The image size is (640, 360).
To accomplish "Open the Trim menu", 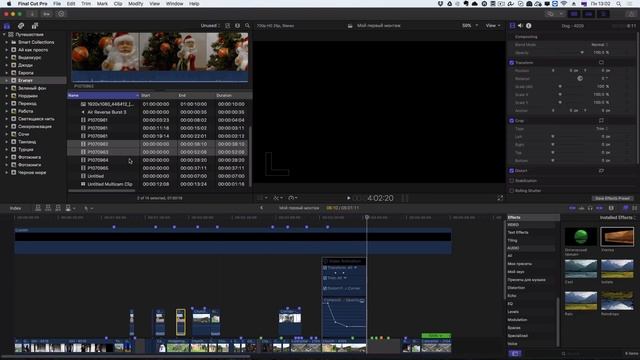I will [x=86, y=4].
